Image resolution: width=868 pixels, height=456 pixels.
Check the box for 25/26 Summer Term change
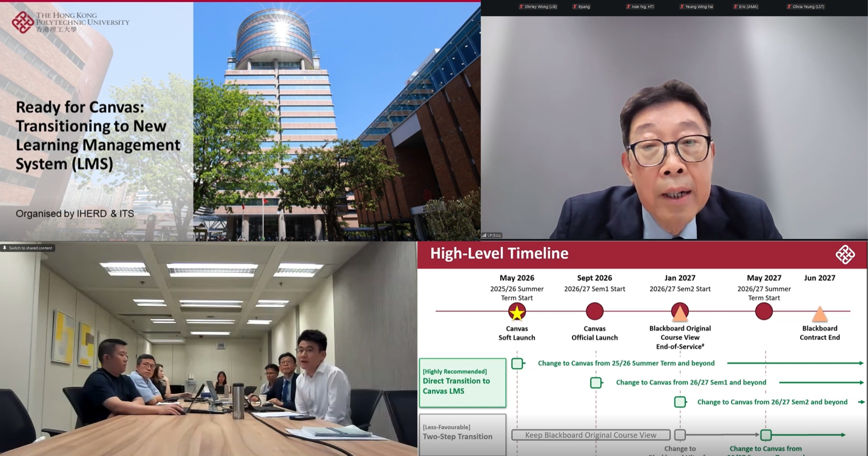(x=517, y=363)
